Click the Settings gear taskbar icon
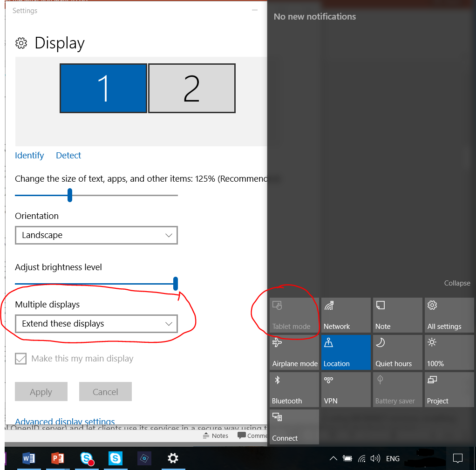This screenshot has height=470, width=476. pyautogui.click(x=173, y=458)
